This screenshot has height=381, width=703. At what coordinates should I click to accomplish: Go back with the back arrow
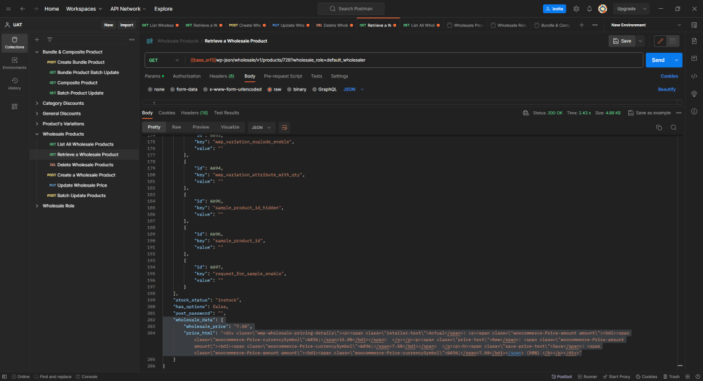tap(22, 9)
